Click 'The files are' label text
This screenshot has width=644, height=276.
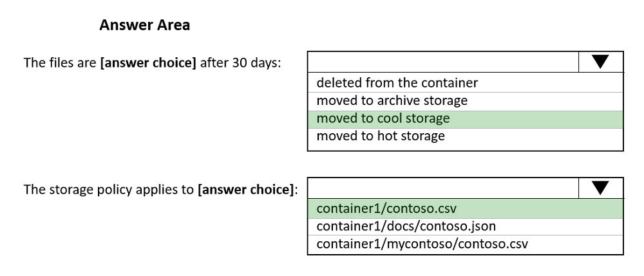pyautogui.click(x=61, y=63)
